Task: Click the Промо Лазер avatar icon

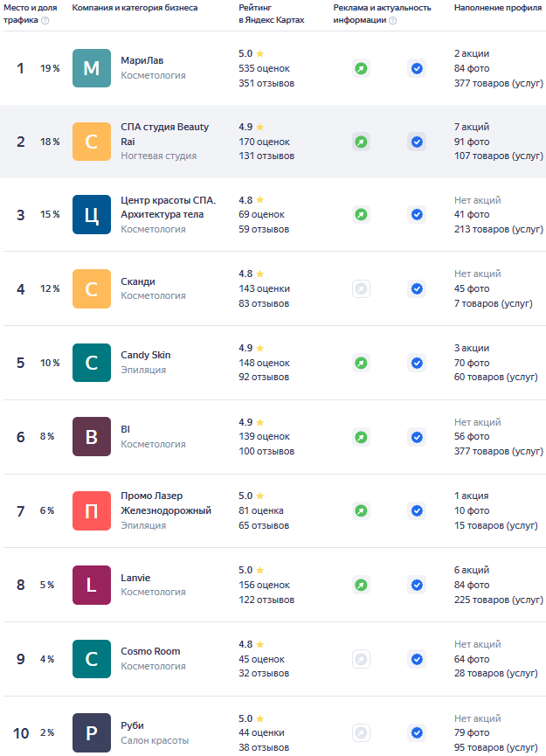Action: tap(92, 510)
